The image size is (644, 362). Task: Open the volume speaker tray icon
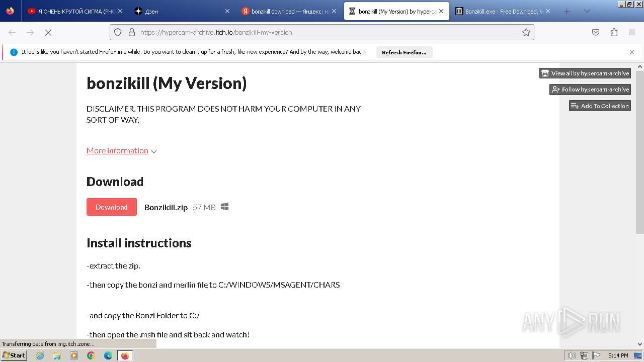click(x=572, y=355)
